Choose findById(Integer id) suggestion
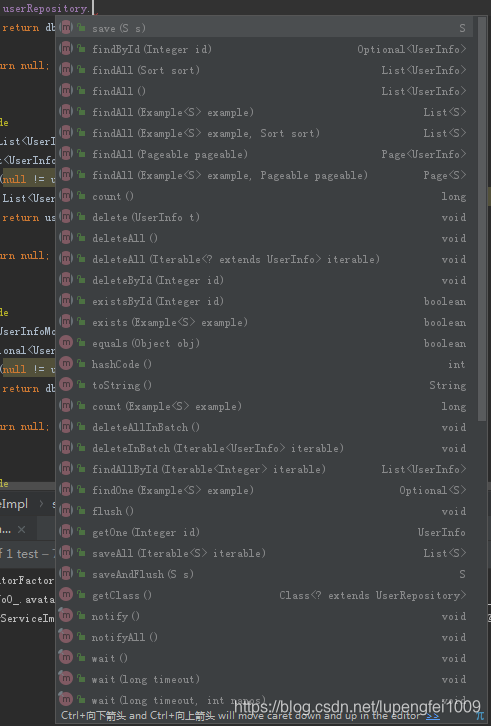The height and width of the screenshot is (726, 491). point(264,49)
